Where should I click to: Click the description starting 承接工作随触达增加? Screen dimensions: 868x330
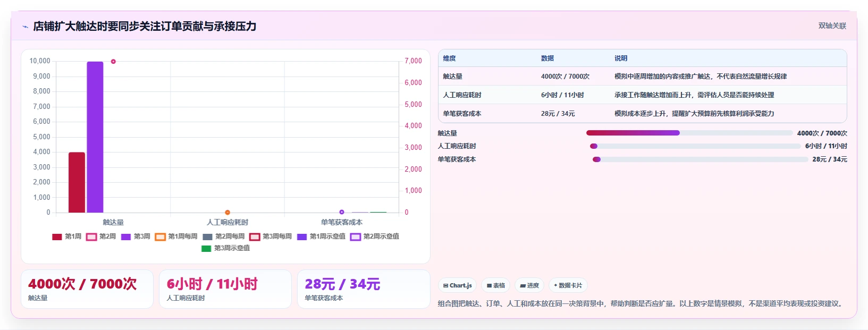click(694, 95)
